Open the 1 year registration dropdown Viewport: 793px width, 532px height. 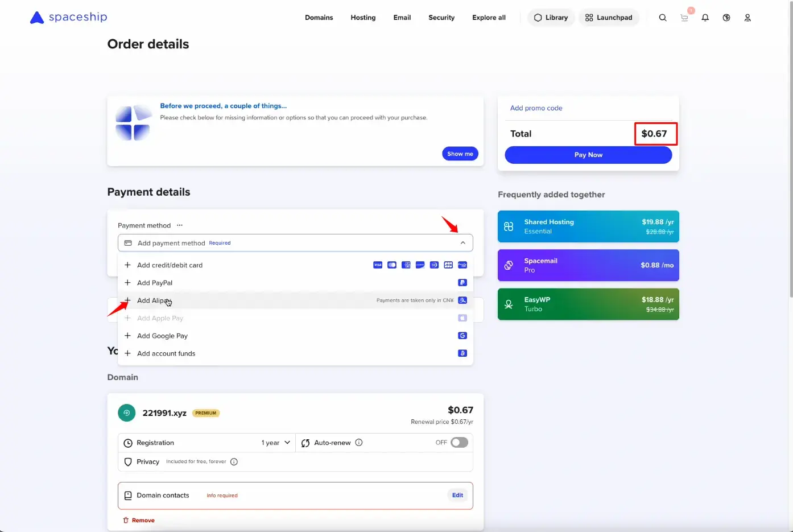[x=276, y=443]
